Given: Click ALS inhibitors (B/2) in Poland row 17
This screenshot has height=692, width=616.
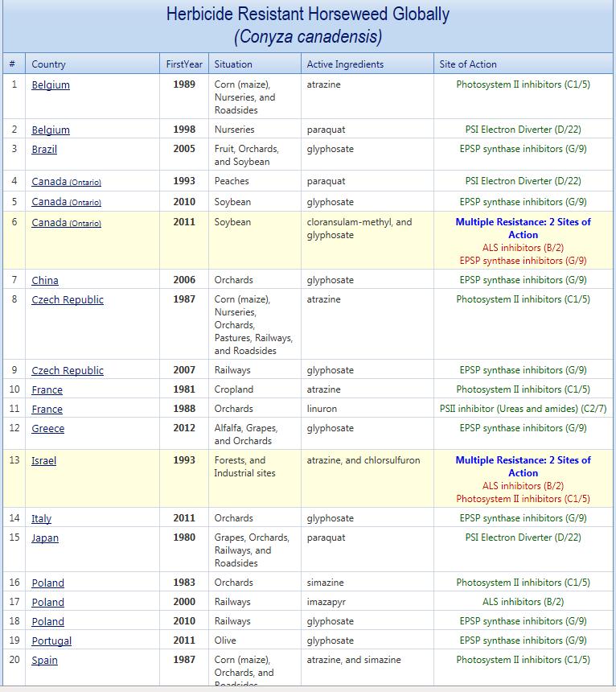Looking at the screenshot, I should [523, 602].
